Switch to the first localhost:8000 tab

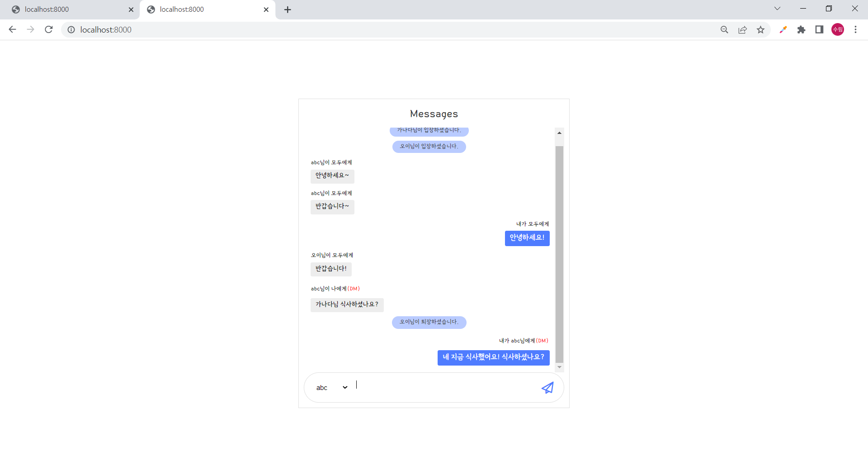pyautogui.click(x=68, y=9)
